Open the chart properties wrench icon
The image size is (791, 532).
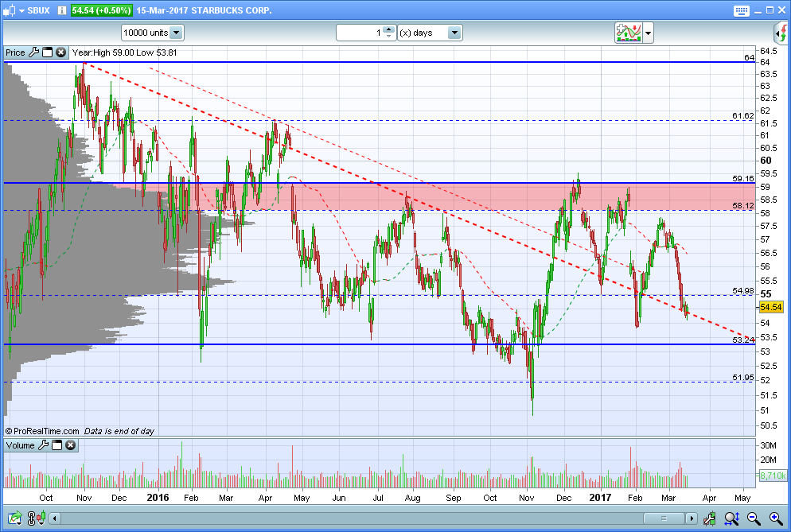[709, 518]
